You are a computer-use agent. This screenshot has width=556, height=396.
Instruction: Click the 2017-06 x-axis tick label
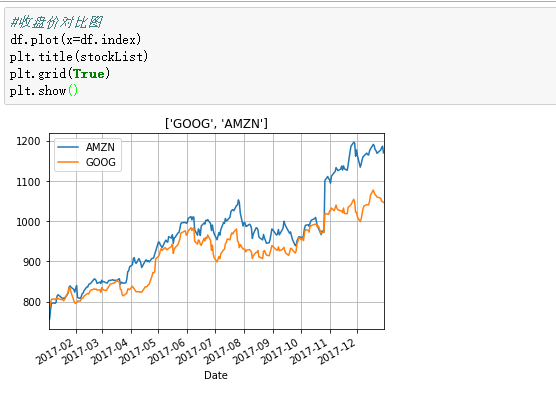click(167, 351)
